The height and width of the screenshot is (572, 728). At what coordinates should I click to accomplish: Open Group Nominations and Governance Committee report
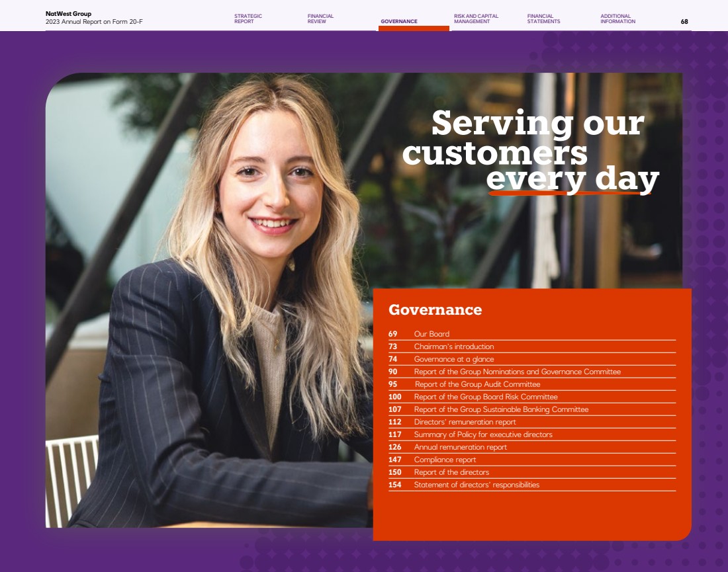click(532, 372)
